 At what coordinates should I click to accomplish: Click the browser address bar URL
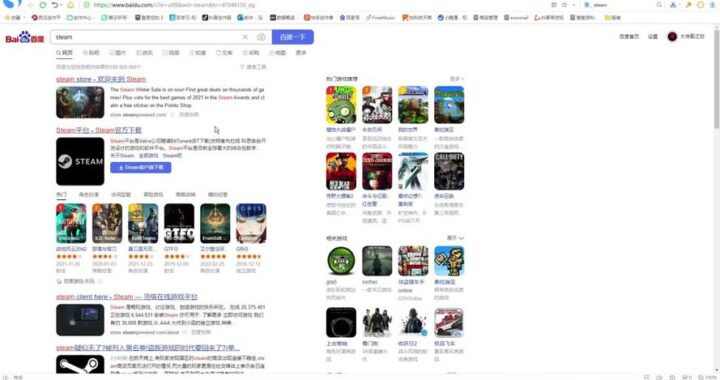tap(174, 5)
